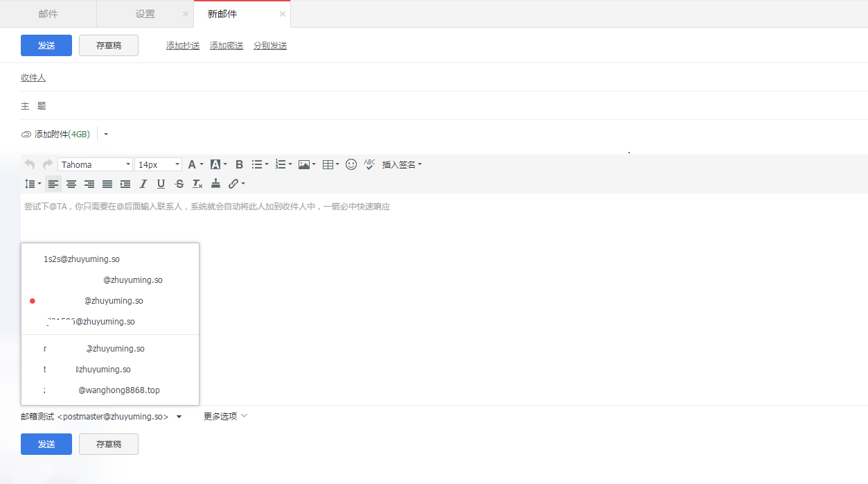The image size is (868, 484).
Task: Toggle underline formatting
Action: pyautogui.click(x=161, y=183)
